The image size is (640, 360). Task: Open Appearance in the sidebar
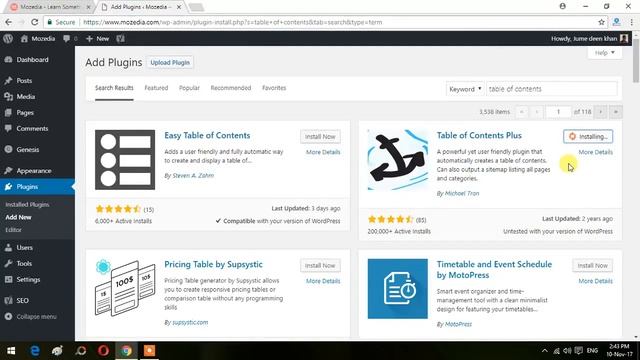(x=34, y=171)
